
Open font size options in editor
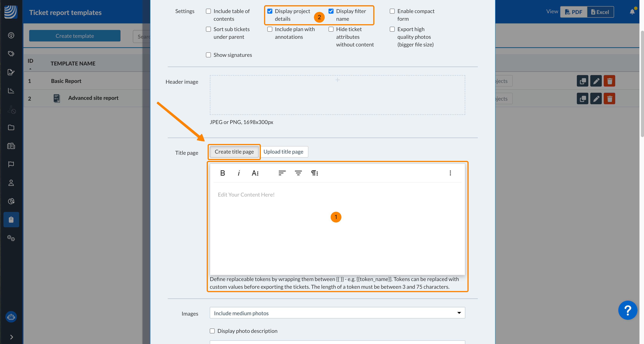(x=255, y=173)
